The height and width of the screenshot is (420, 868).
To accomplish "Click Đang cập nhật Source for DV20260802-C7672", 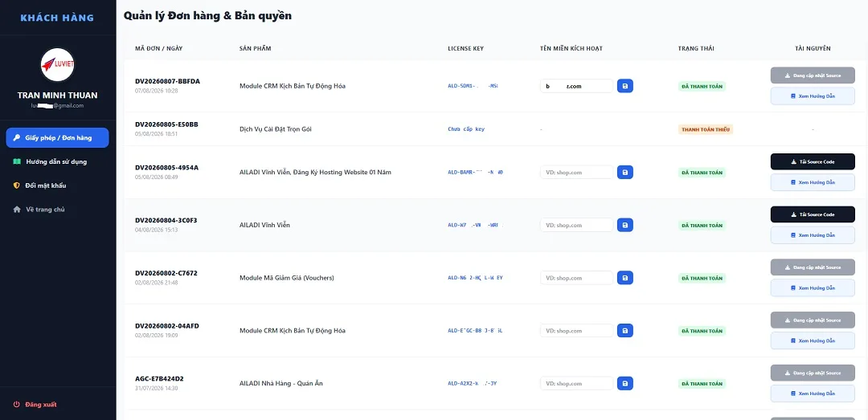I will click(813, 267).
